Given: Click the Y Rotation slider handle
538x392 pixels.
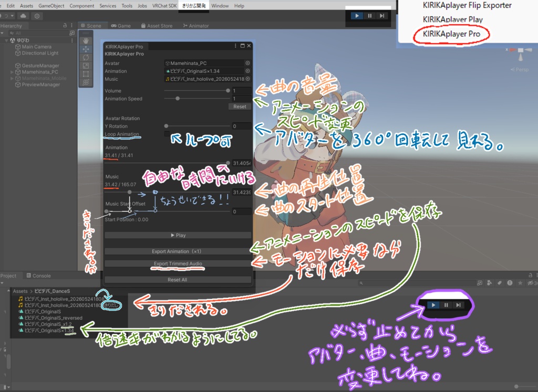Looking at the screenshot, I should coord(166,126).
